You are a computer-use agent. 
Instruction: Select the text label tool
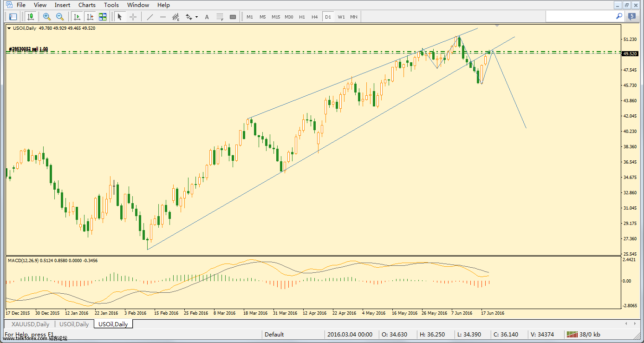click(220, 17)
